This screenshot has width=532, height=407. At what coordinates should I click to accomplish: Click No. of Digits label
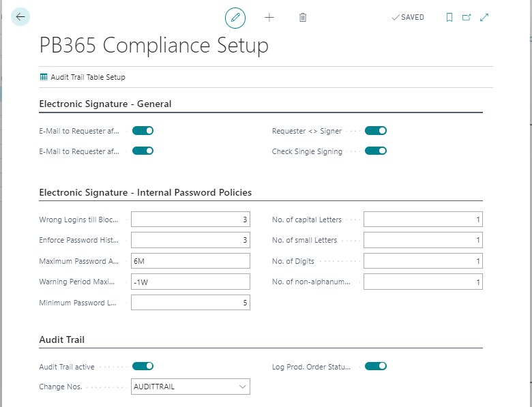coord(293,261)
